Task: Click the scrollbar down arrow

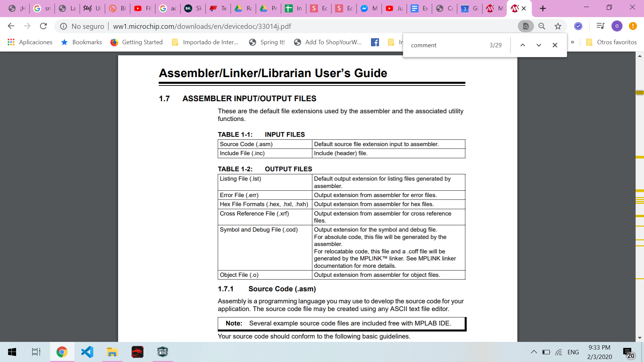Action: point(640,338)
